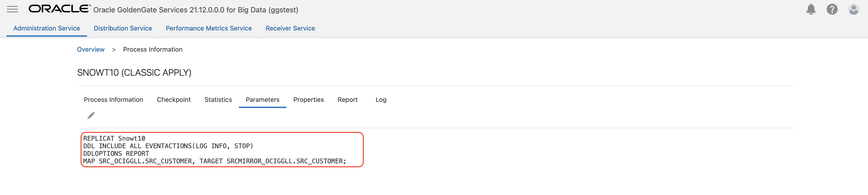
Task: Go to Performance Metrics Service
Action: (209, 28)
